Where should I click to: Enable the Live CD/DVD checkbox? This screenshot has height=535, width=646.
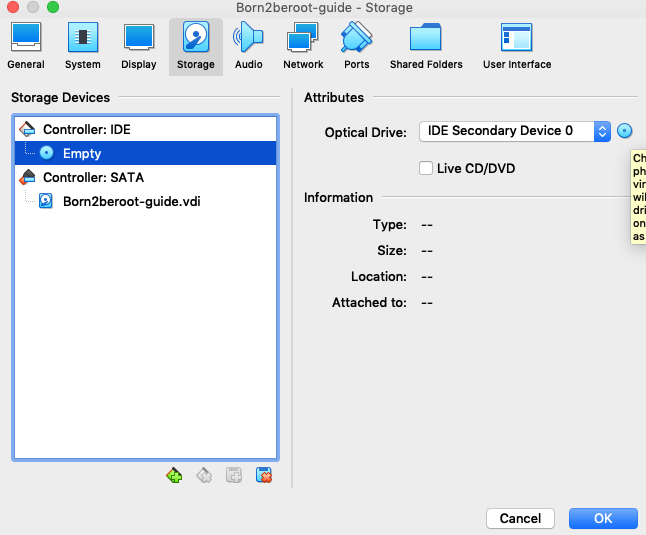[426, 168]
